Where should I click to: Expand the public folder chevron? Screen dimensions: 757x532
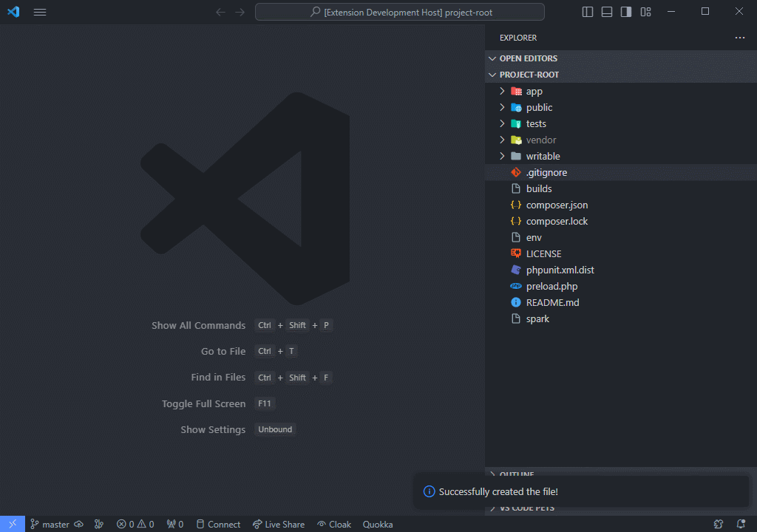(502, 107)
